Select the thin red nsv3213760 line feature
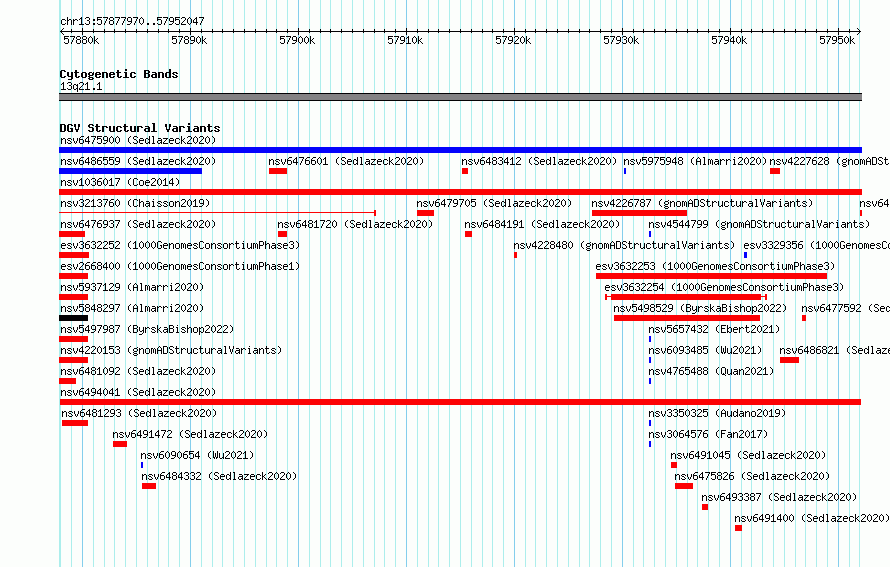 click(217, 213)
